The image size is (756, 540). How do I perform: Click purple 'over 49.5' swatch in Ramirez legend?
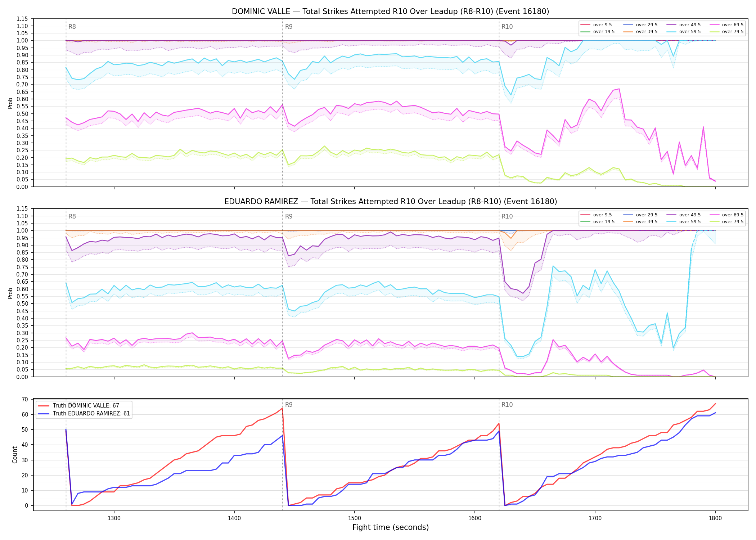[x=671, y=215]
